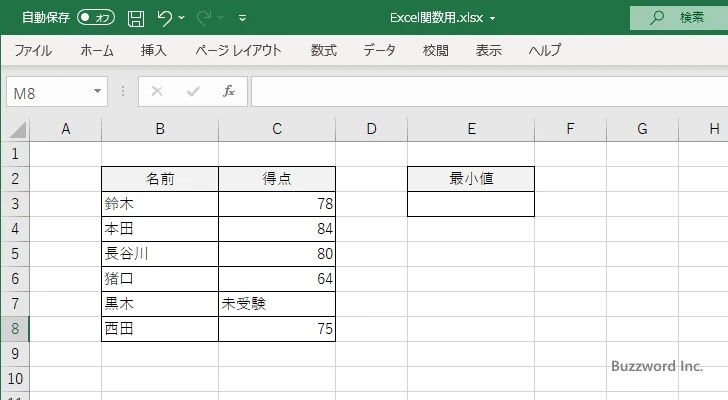728x400 pixels.
Task: Select row 8 header
Action: (15, 329)
